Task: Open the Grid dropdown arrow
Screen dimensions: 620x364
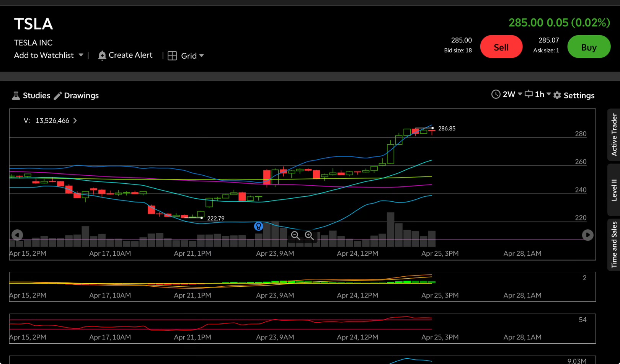Action: pos(202,56)
